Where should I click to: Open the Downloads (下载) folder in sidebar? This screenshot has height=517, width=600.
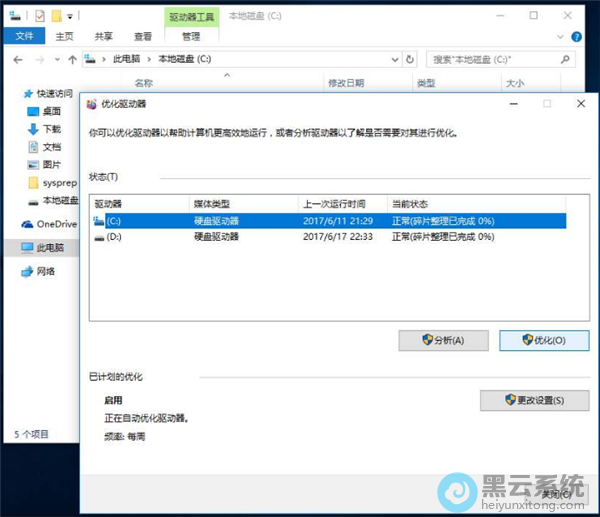tap(33, 129)
